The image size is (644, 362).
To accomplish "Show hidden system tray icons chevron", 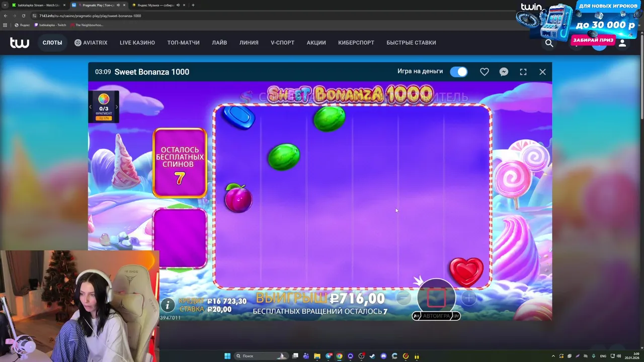I will click(553, 356).
